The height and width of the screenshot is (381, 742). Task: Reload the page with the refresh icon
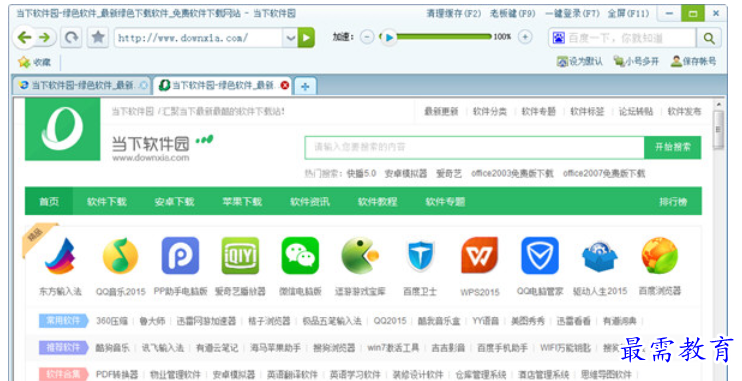(71, 37)
